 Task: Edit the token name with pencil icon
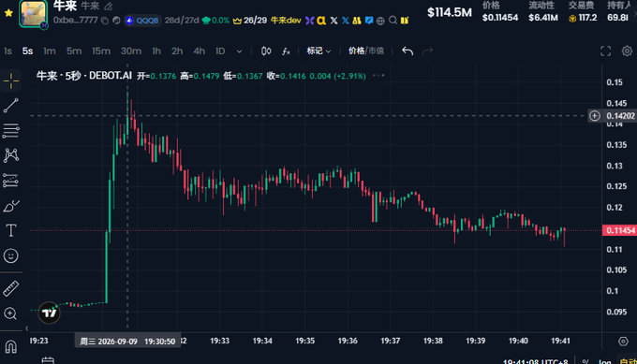(x=108, y=7)
